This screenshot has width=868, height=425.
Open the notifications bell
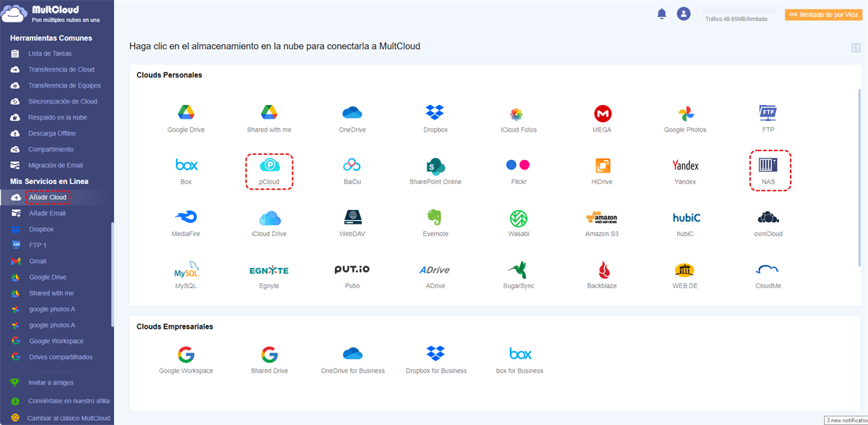[661, 14]
